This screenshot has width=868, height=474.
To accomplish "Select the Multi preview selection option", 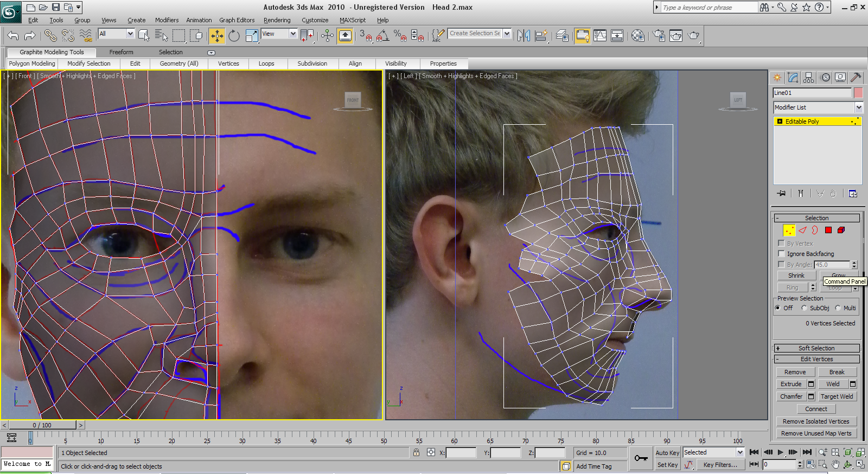I will pos(838,308).
